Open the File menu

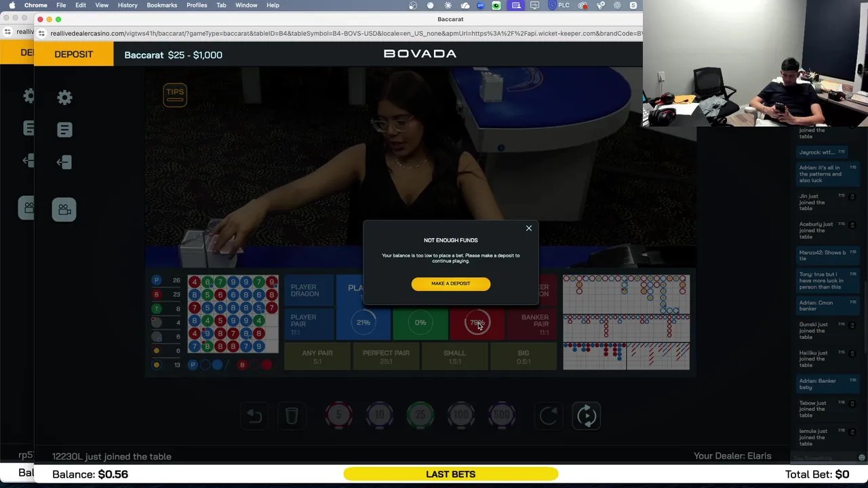[61, 5]
